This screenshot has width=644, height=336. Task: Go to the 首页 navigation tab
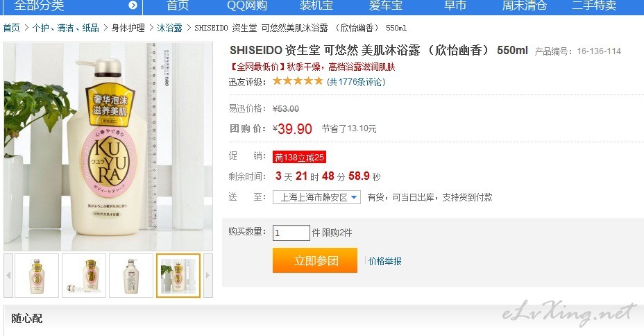[x=178, y=6]
